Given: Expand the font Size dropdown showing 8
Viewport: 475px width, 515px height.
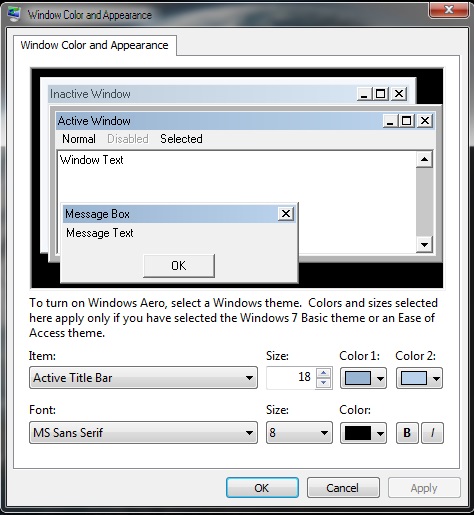Looking at the screenshot, I should [299, 433].
